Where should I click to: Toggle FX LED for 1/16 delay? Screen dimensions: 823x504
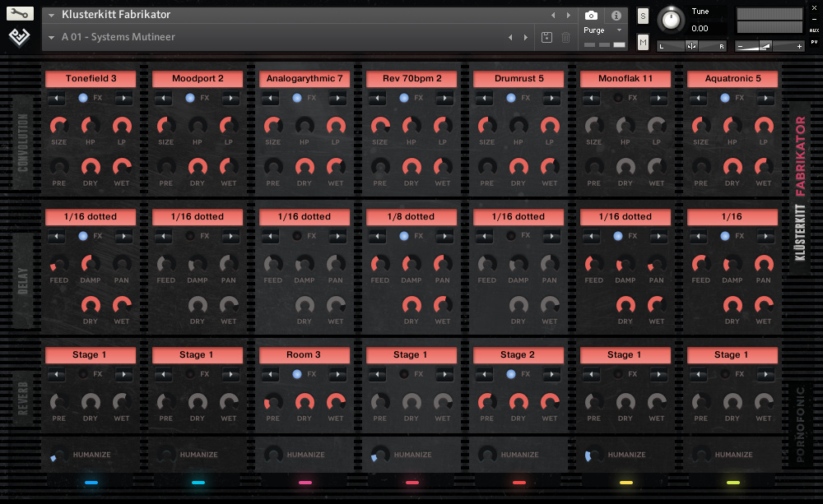[725, 237]
